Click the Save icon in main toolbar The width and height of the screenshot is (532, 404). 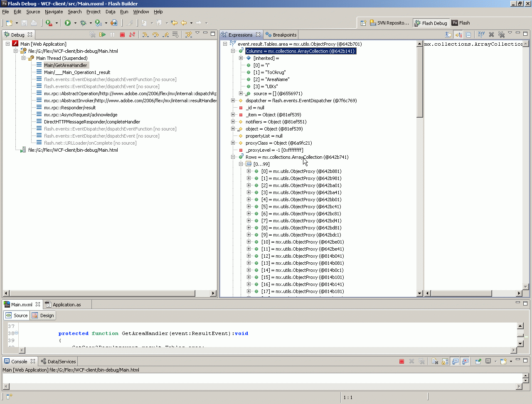pos(24,23)
